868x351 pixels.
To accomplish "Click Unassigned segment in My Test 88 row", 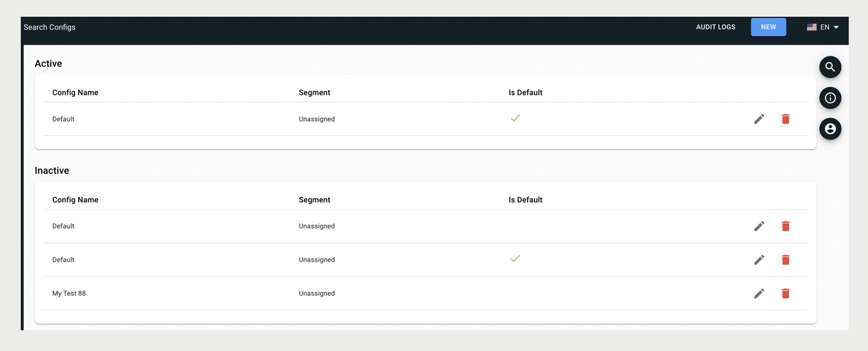I will click(316, 293).
